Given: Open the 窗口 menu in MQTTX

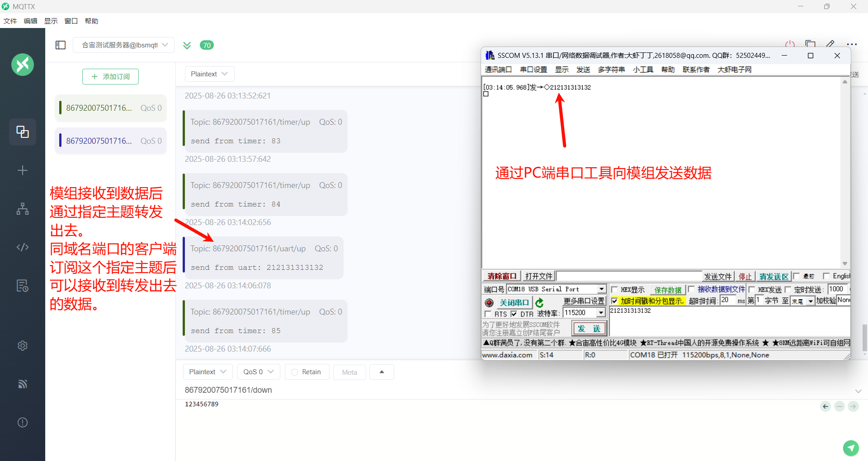Looking at the screenshot, I should (x=71, y=21).
